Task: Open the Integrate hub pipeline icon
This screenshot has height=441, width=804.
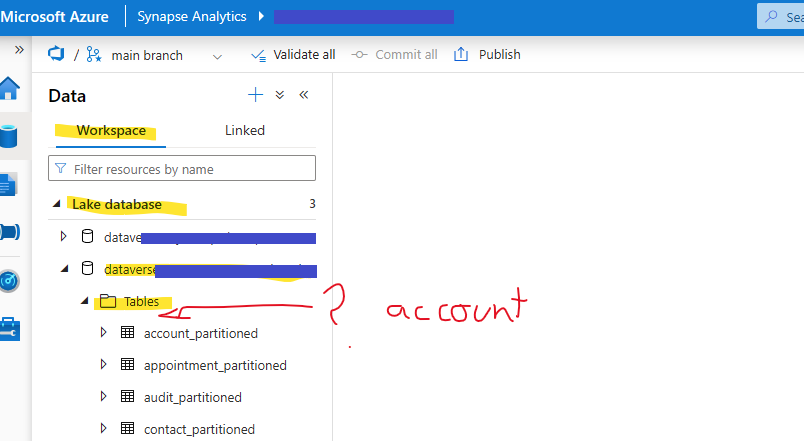Action: pyautogui.click(x=10, y=232)
